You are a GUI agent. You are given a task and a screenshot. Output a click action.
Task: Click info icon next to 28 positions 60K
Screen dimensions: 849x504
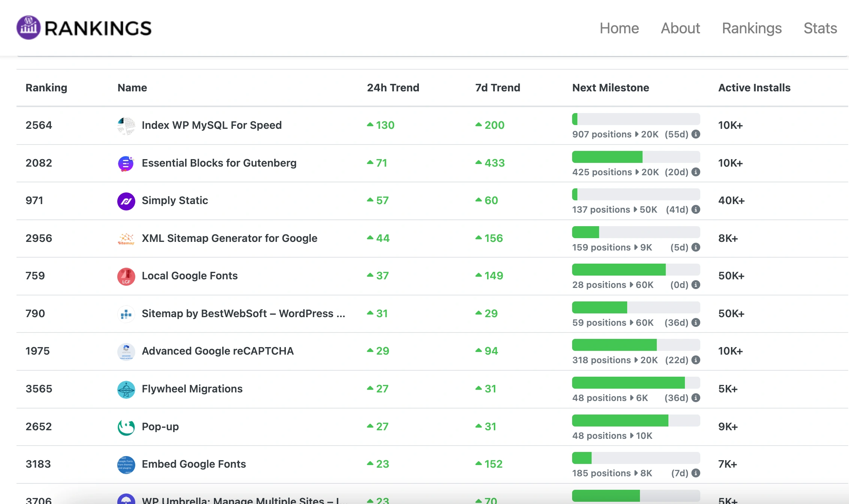[696, 285]
